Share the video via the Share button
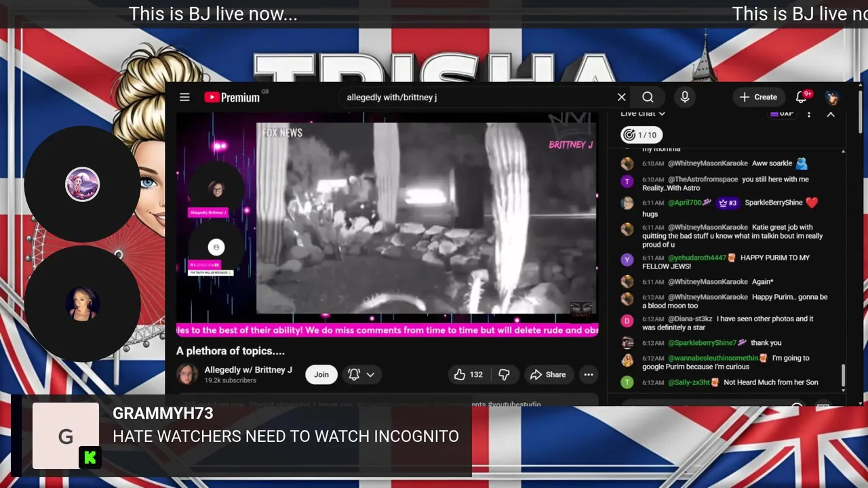 tap(548, 374)
